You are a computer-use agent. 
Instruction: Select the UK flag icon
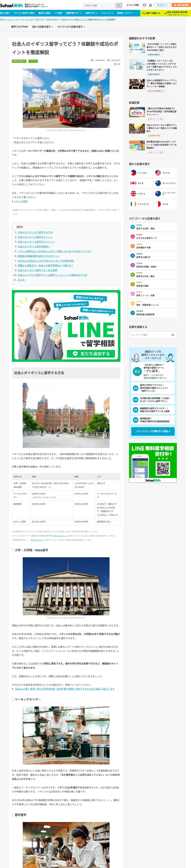click(x=133, y=194)
